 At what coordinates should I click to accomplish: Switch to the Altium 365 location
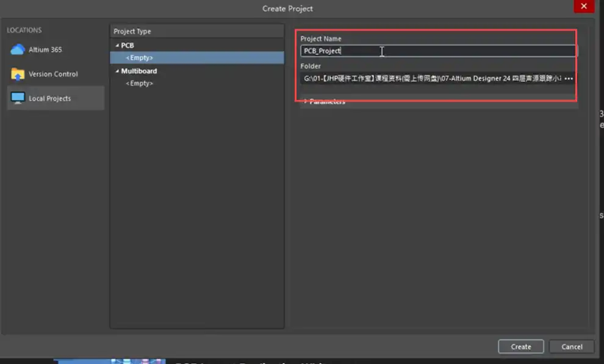click(45, 49)
